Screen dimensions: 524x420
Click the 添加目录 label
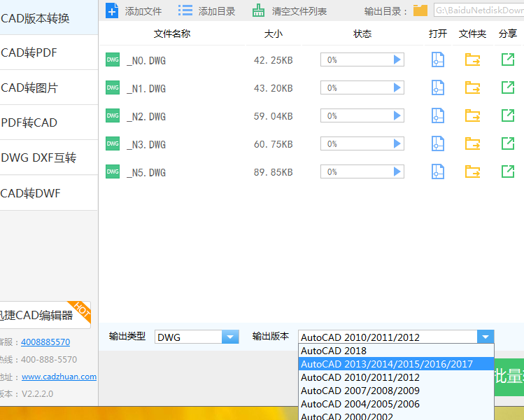coord(217,11)
